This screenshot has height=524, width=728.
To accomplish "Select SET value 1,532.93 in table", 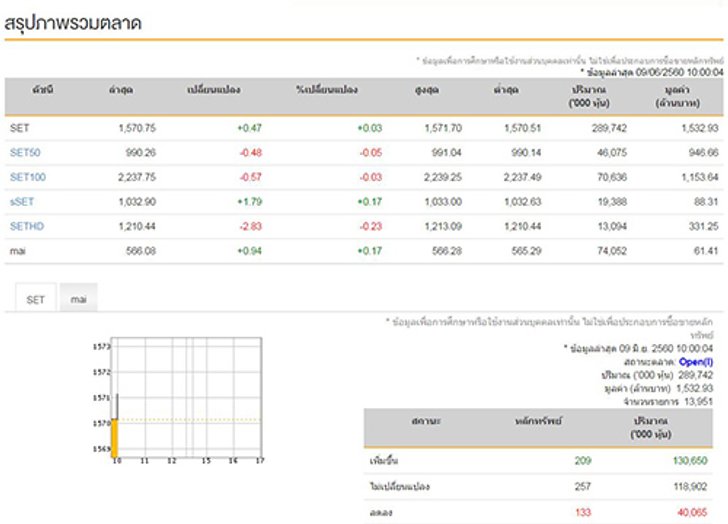I will click(700, 128).
